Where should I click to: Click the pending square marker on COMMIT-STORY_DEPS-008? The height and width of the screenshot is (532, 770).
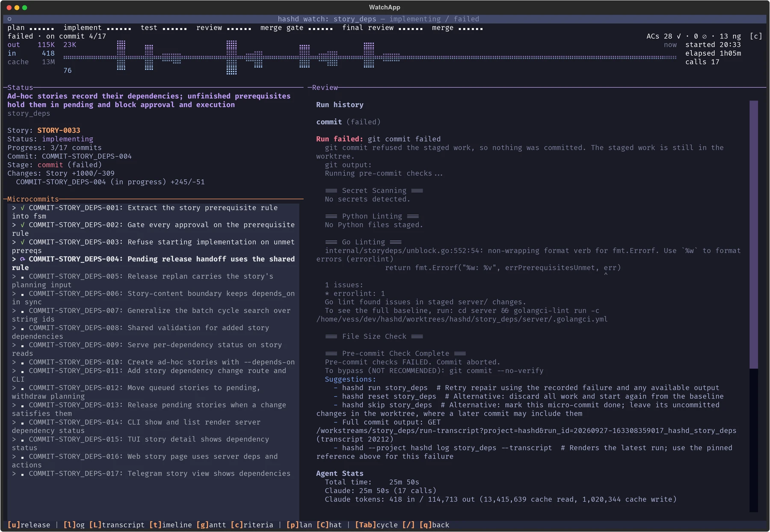click(23, 328)
